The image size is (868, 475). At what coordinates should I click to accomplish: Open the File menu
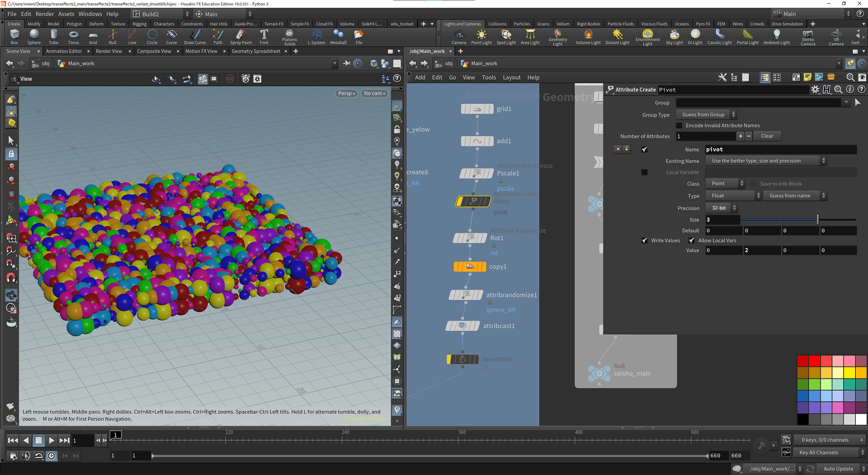pos(12,14)
